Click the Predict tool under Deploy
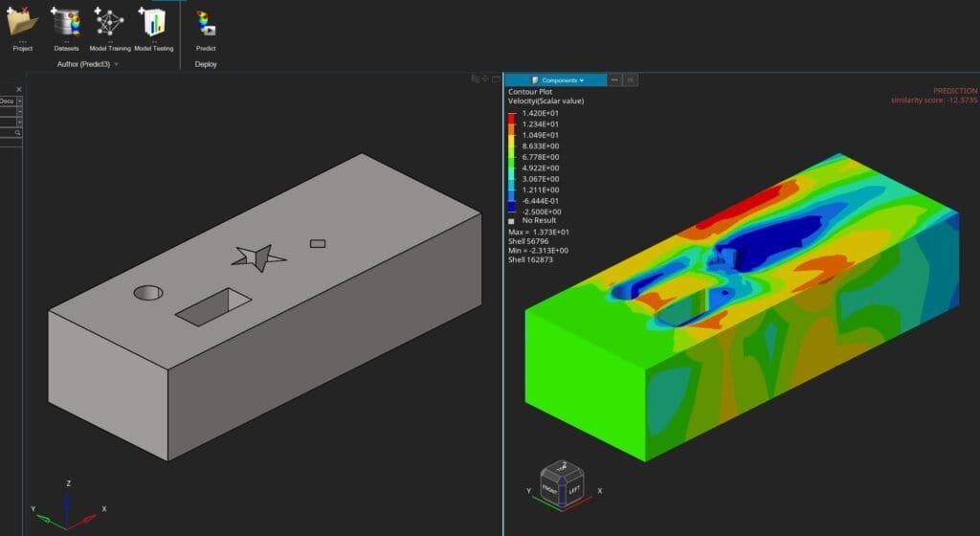 206,29
